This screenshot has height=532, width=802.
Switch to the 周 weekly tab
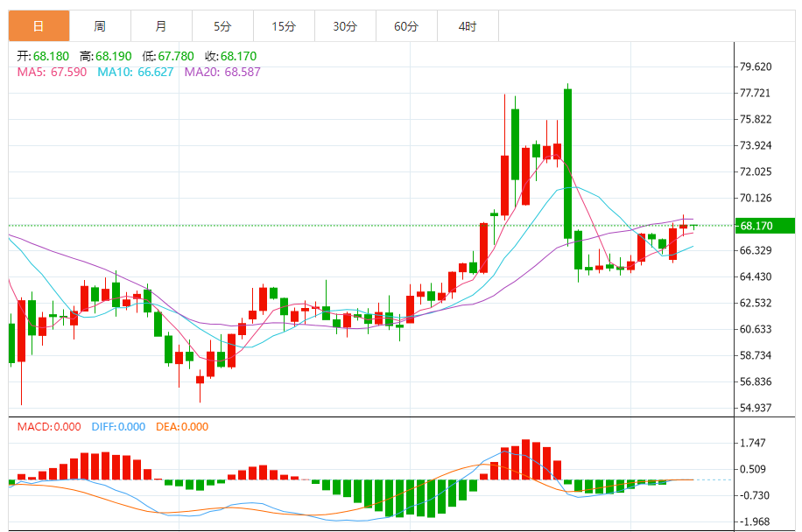(x=100, y=26)
